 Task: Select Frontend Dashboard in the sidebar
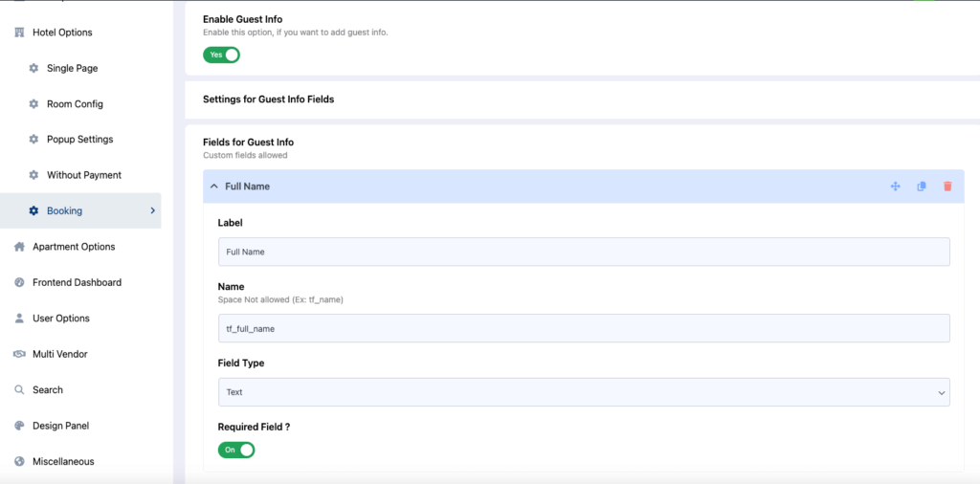click(x=77, y=282)
